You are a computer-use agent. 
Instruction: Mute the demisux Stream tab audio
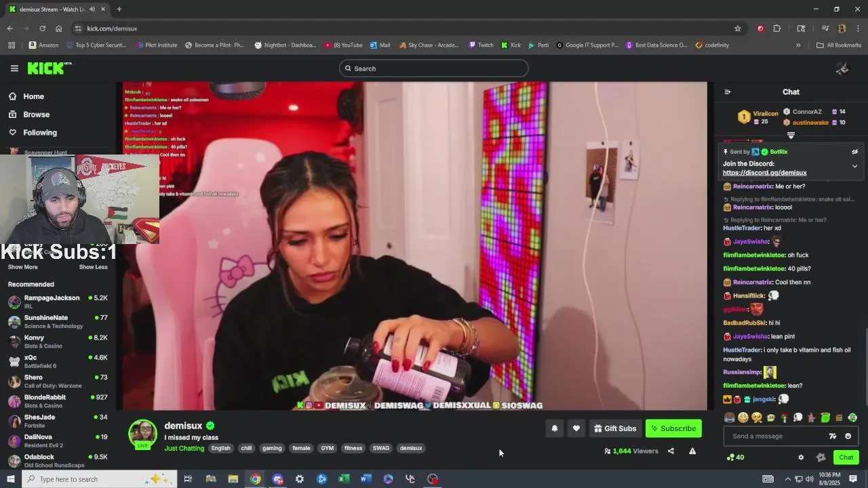point(92,9)
